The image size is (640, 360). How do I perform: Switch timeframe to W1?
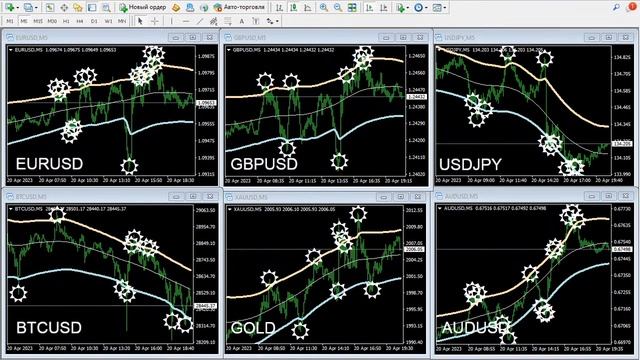tap(108, 21)
